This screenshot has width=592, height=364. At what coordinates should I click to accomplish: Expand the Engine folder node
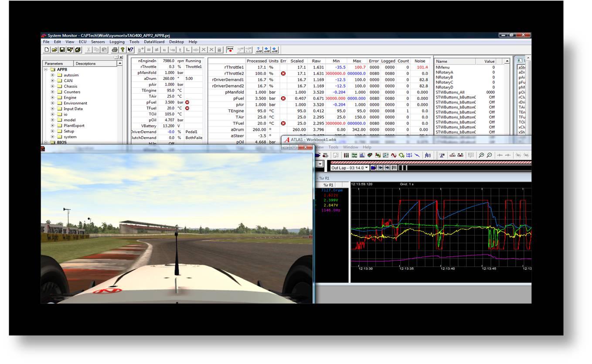pos(53,98)
